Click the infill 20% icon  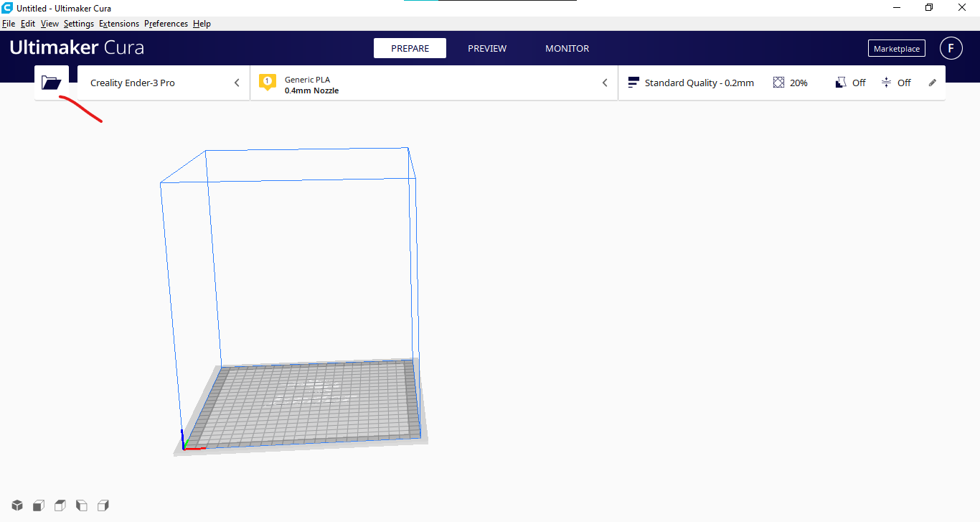click(x=778, y=83)
